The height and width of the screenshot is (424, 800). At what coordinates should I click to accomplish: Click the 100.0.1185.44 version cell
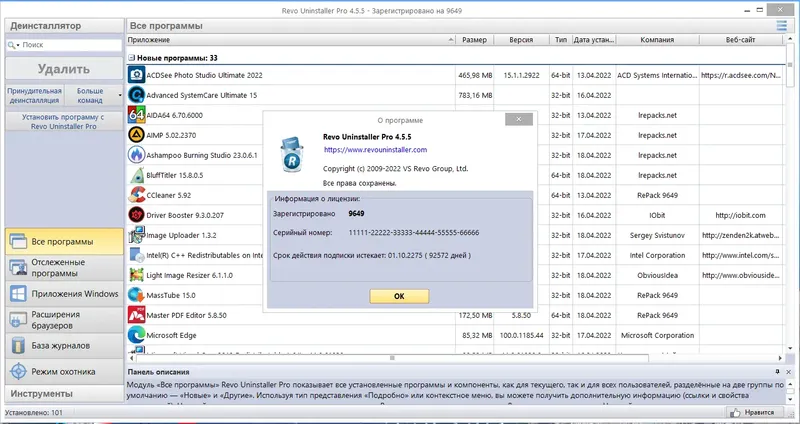521,335
